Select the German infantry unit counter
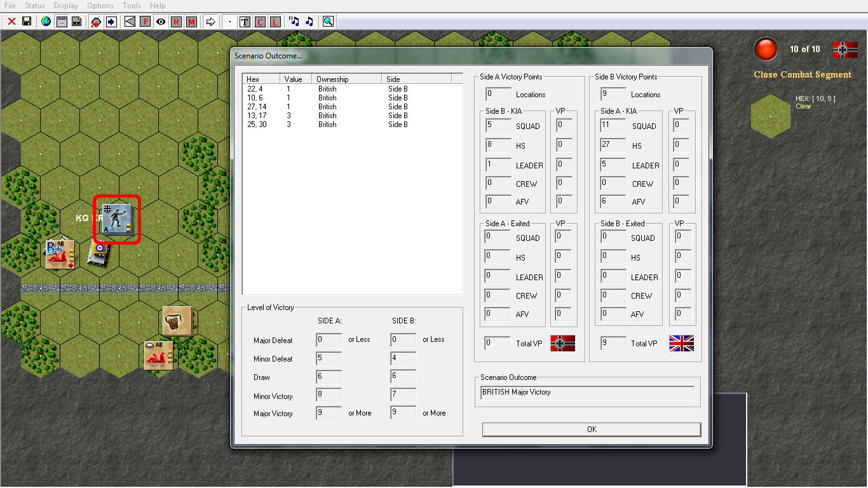 117,219
